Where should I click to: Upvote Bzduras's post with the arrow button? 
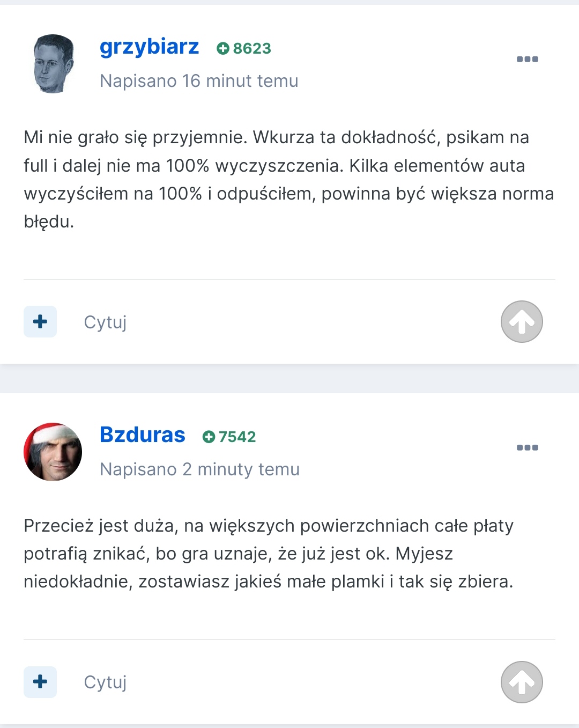pos(522,682)
